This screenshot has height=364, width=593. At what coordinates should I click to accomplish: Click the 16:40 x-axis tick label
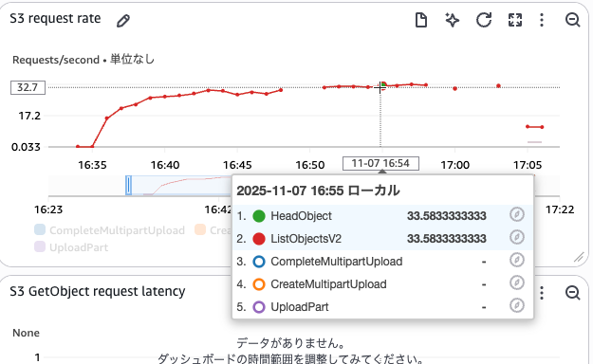coord(165,165)
